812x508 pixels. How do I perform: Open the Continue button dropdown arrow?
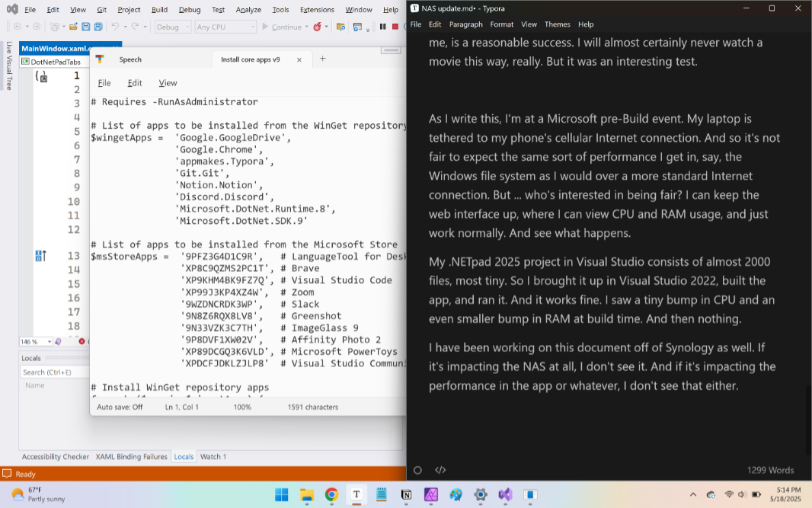click(x=306, y=27)
